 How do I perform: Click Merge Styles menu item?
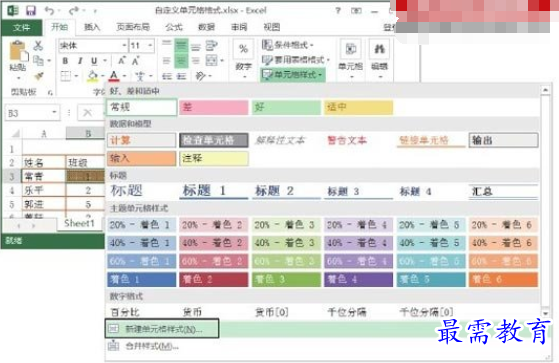pos(152,346)
